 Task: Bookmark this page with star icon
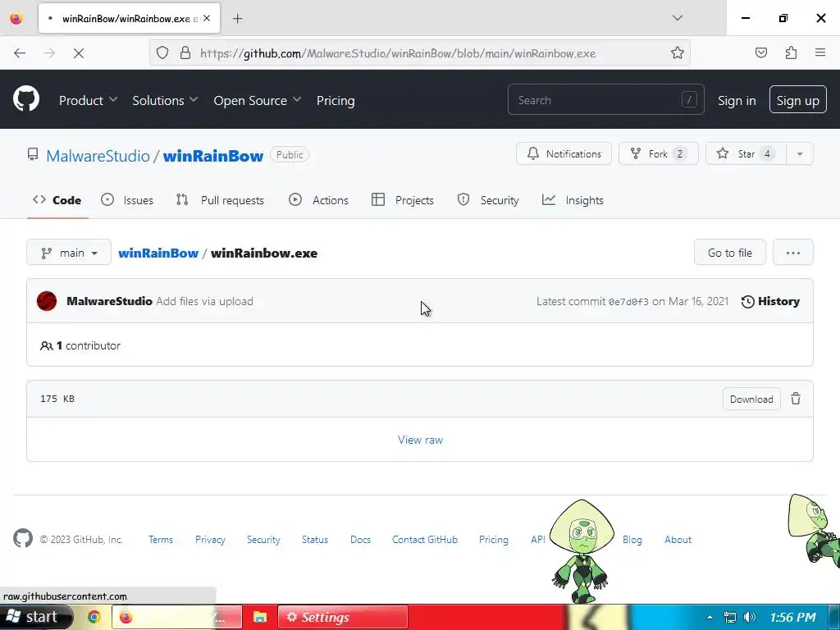[x=677, y=53]
